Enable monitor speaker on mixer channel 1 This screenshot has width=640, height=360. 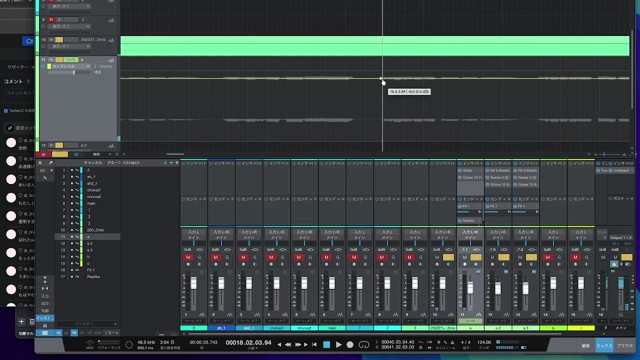tap(199, 264)
